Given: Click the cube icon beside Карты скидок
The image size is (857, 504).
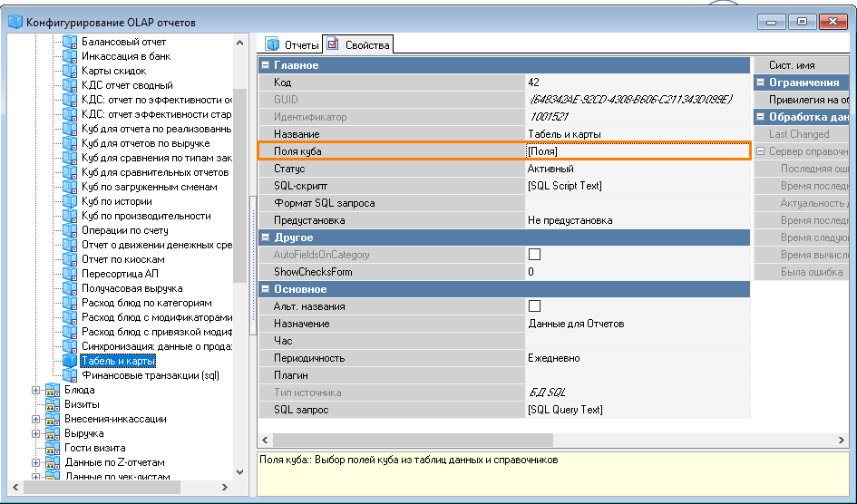Looking at the screenshot, I should pos(70,71).
